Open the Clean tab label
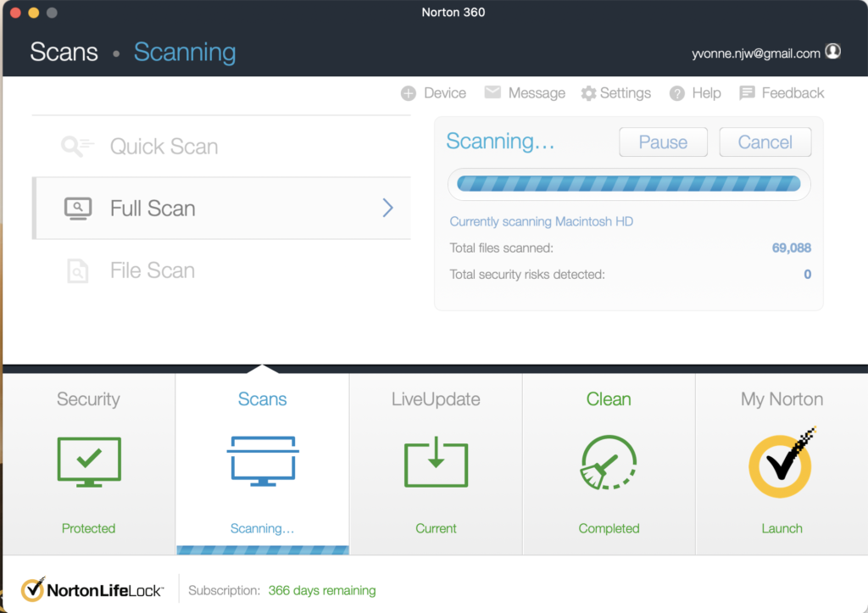868x613 pixels. tap(609, 398)
